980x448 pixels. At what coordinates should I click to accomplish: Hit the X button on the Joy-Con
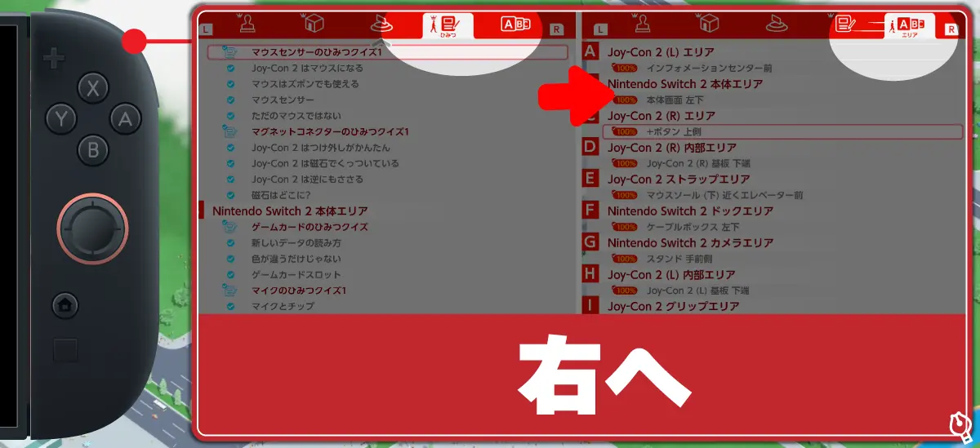click(x=93, y=89)
